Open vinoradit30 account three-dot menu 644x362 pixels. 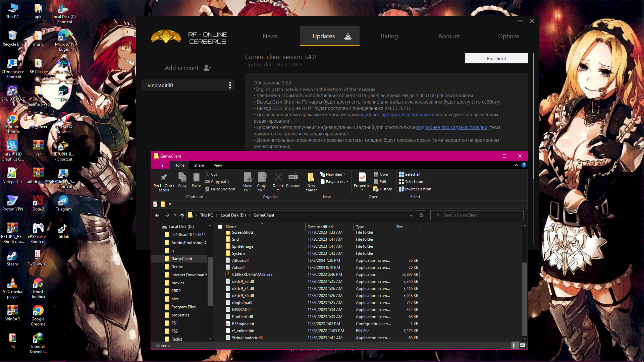coord(230,85)
